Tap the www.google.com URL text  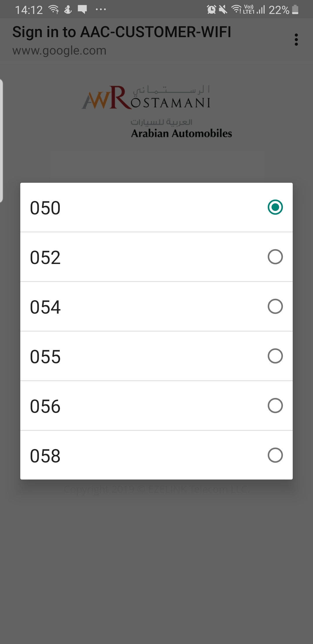(x=59, y=51)
